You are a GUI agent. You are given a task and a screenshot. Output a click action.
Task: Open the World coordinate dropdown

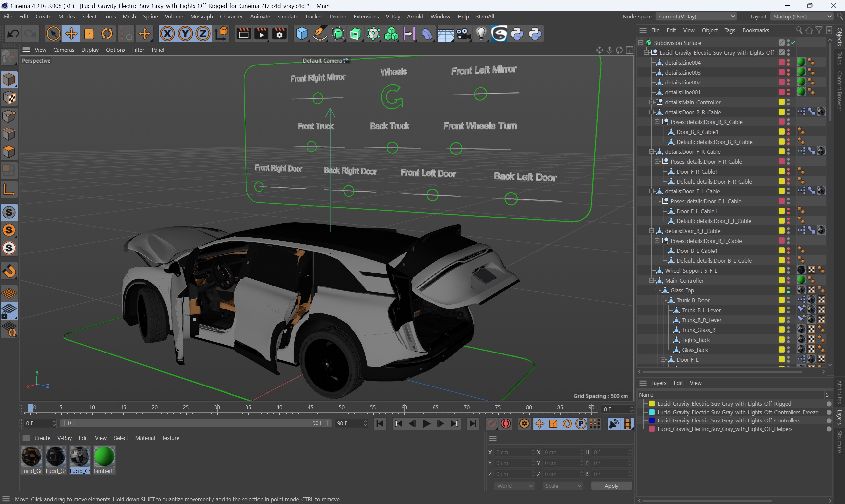pyautogui.click(x=514, y=486)
